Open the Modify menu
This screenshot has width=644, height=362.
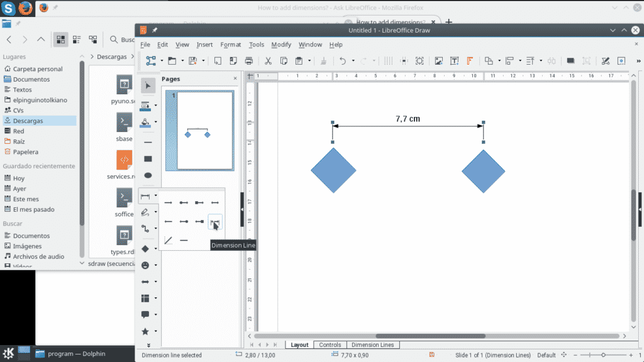point(280,45)
